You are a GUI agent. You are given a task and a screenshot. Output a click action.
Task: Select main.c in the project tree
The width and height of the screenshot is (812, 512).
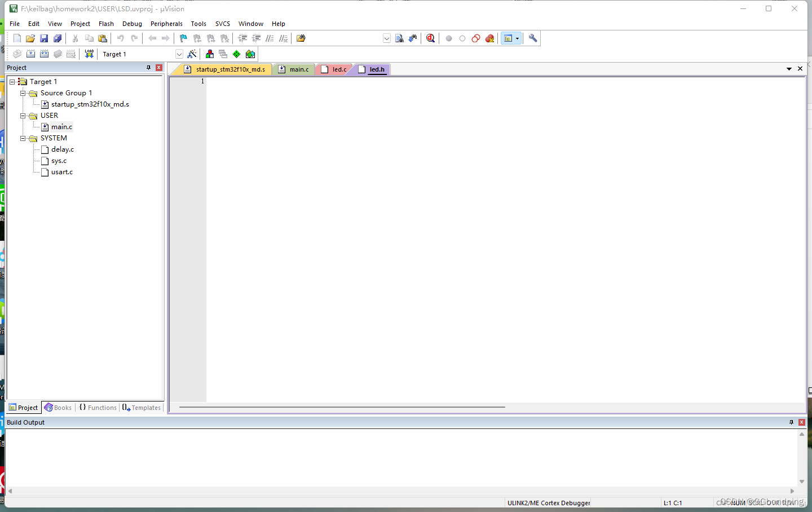[61, 127]
